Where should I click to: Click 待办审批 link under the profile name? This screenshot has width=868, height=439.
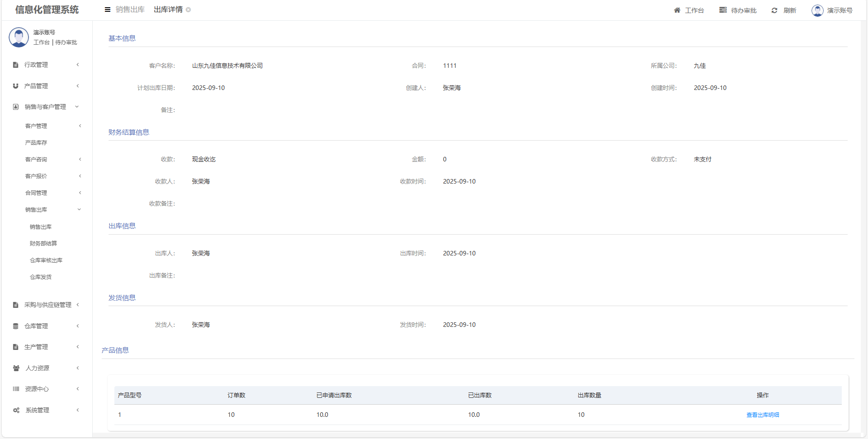66,42
